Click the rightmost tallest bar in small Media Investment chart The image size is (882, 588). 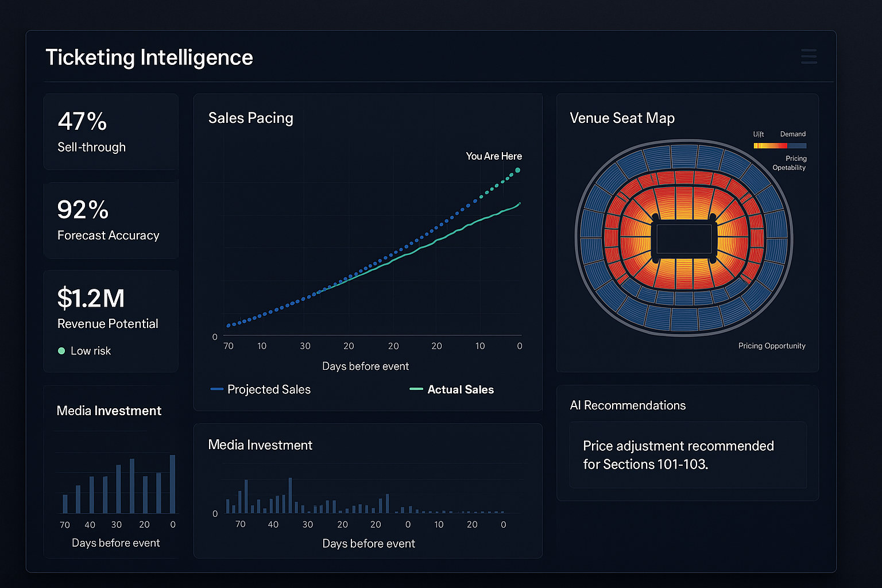coord(172,483)
